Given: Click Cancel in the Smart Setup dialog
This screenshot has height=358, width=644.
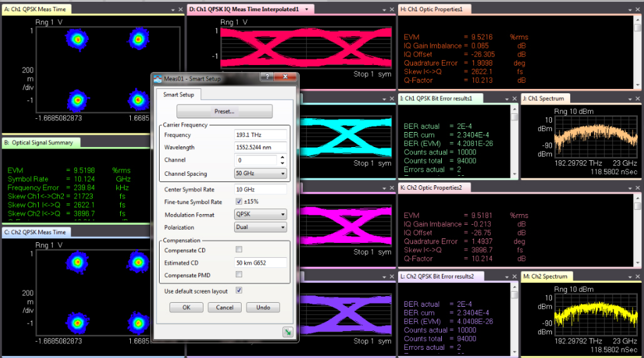Looking at the screenshot, I should (x=225, y=307).
